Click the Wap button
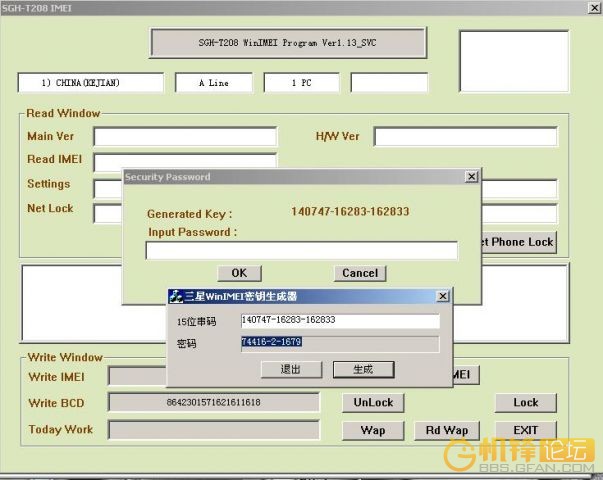This screenshot has height=480, width=603. pos(373,430)
